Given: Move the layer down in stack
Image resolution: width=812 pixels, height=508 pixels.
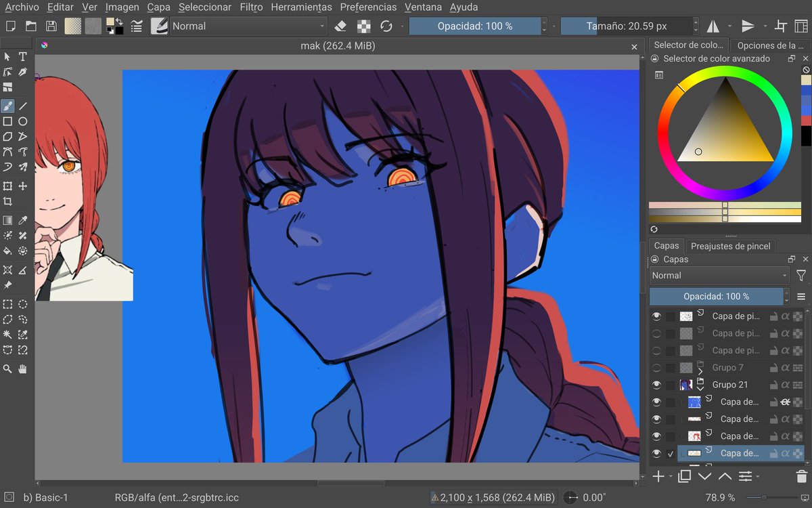Looking at the screenshot, I should (x=704, y=476).
